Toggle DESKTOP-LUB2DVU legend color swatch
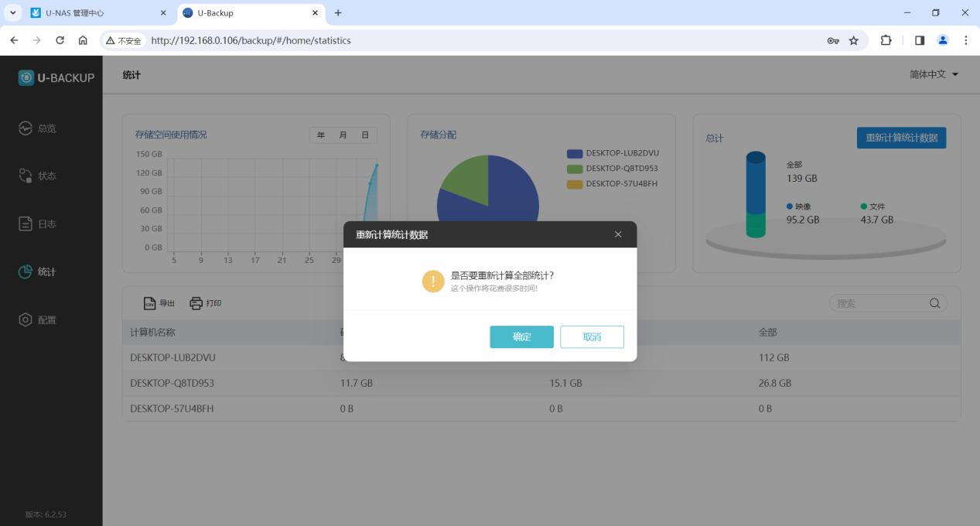The image size is (980, 526). click(x=574, y=153)
